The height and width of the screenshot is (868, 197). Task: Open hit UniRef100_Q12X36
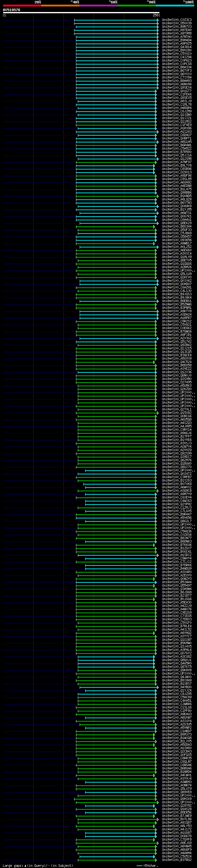pyautogui.click(x=176, y=372)
